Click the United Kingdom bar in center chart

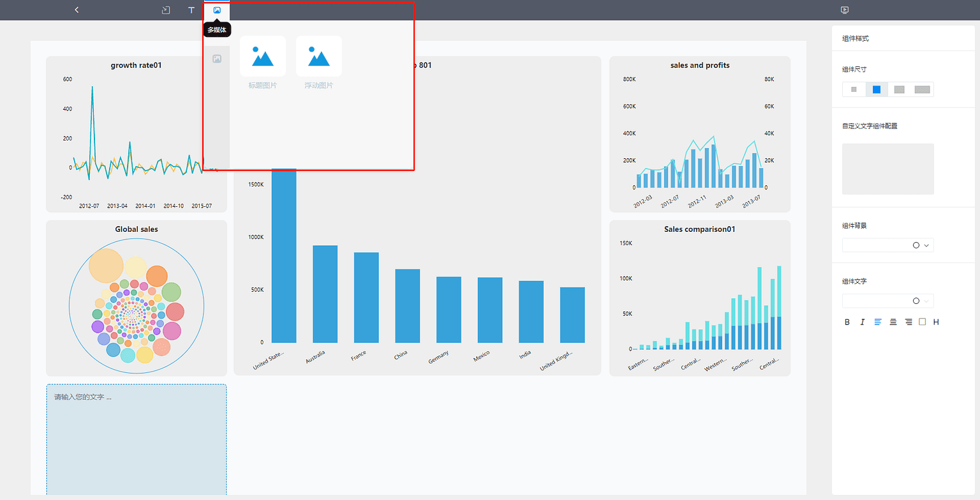tap(572, 315)
